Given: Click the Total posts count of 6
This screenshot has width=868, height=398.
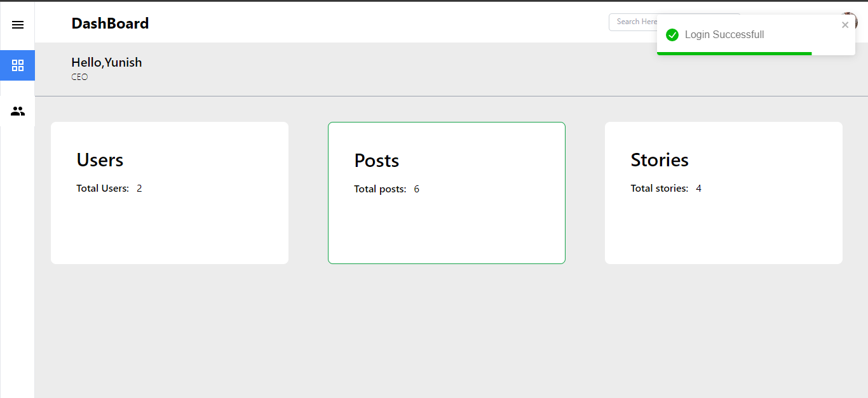Looking at the screenshot, I should click(x=416, y=189).
